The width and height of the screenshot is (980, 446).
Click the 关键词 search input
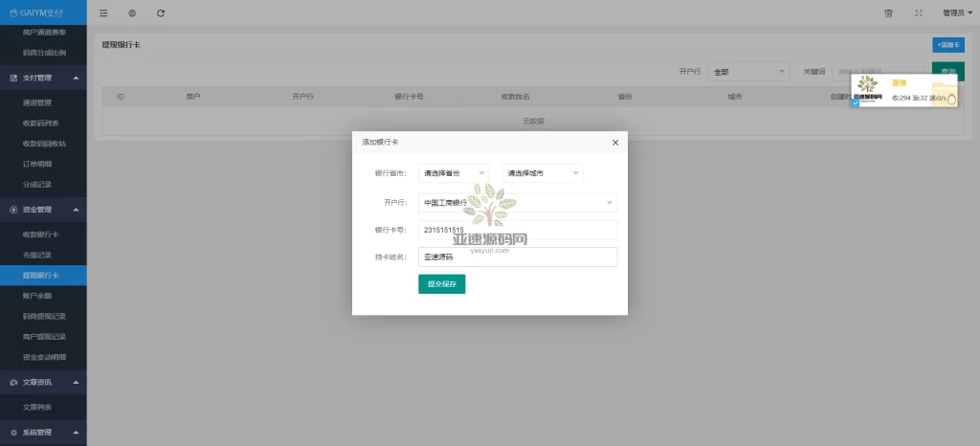[x=879, y=72]
